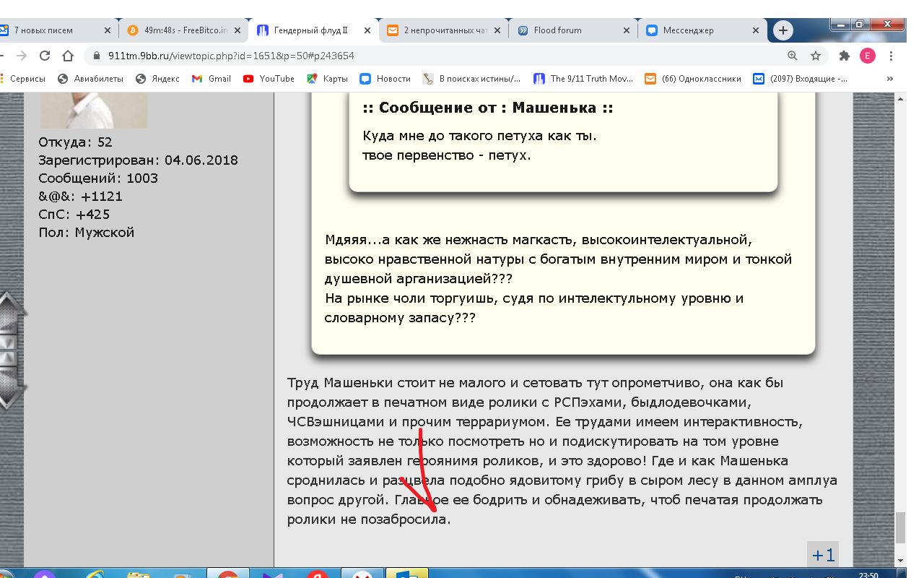Click the text 'Зарегистрирован: 04.06.2018'
This screenshot has width=924, height=578.
pyautogui.click(x=138, y=160)
